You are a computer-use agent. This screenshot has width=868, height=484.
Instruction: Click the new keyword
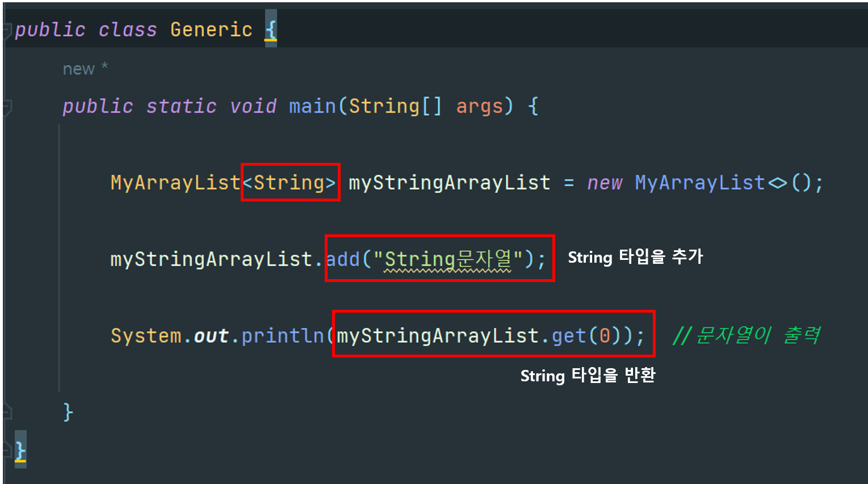[605, 183]
